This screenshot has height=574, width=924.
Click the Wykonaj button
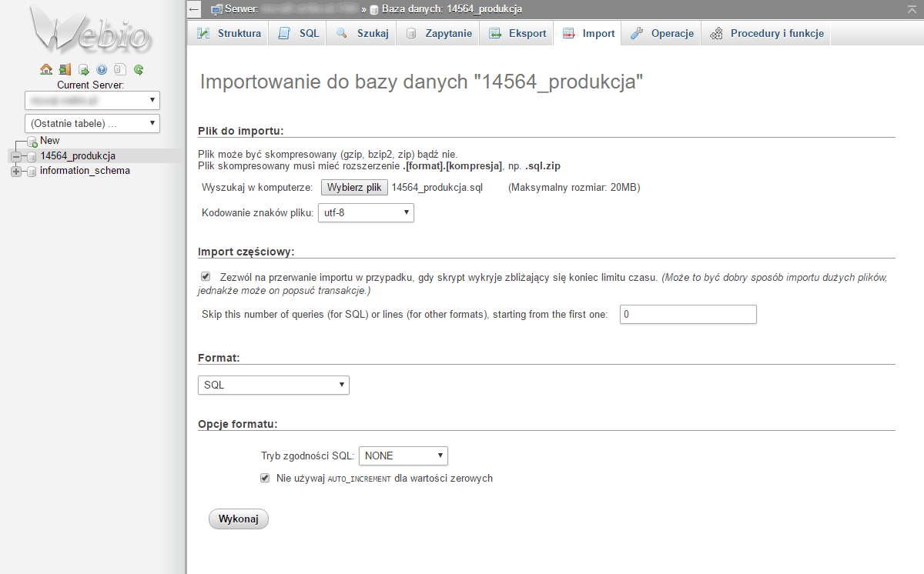click(x=239, y=519)
